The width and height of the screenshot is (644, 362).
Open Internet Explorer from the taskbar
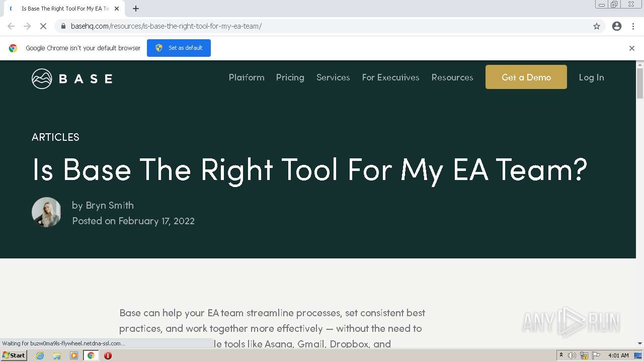[x=40, y=355]
